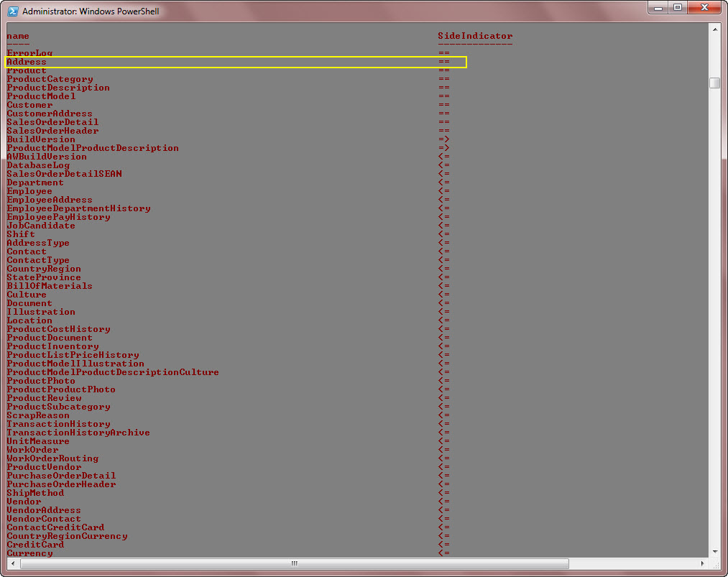728x577 pixels.
Task: Click the maximize button on PowerShell window
Action: (677, 7)
